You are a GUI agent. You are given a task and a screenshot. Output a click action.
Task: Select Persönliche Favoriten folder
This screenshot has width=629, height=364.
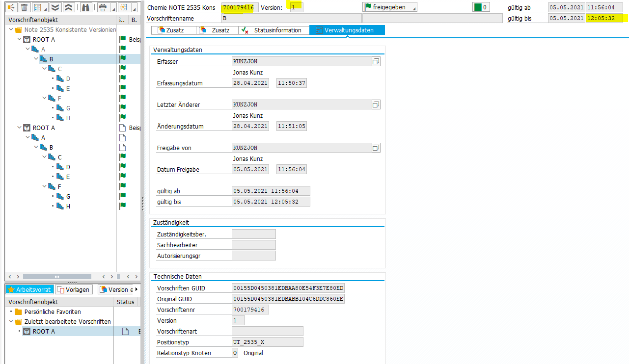[x=52, y=312]
